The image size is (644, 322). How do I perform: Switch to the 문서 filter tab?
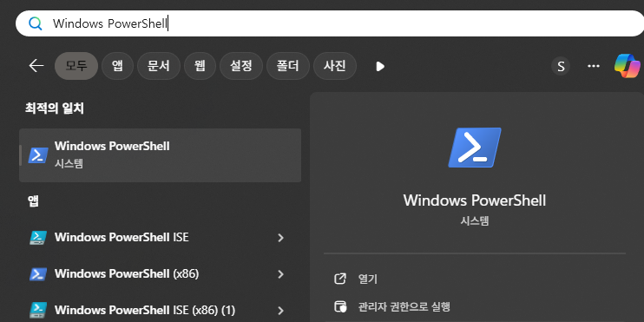(x=159, y=66)
